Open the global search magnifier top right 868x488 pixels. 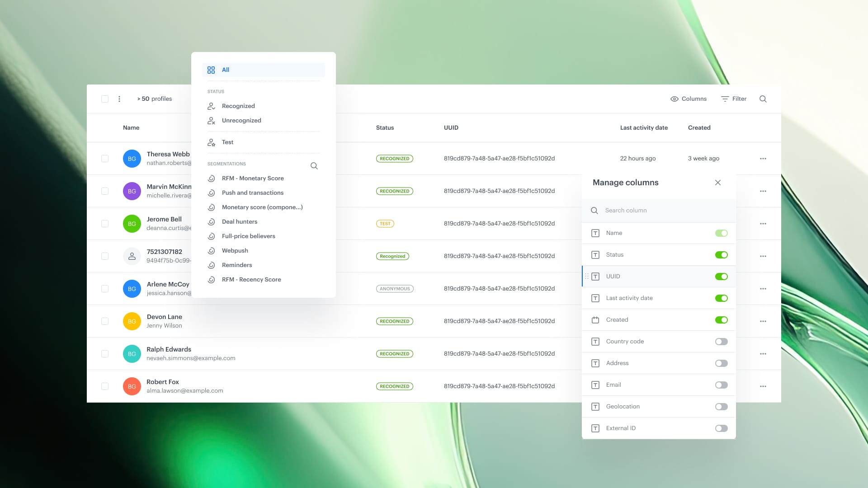[763, 99]
